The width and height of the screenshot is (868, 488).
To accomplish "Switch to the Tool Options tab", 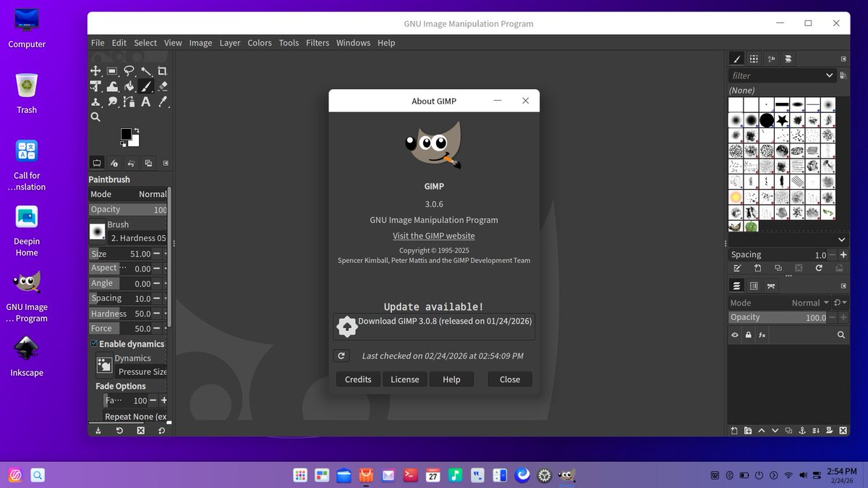I will tap(96, 163).
